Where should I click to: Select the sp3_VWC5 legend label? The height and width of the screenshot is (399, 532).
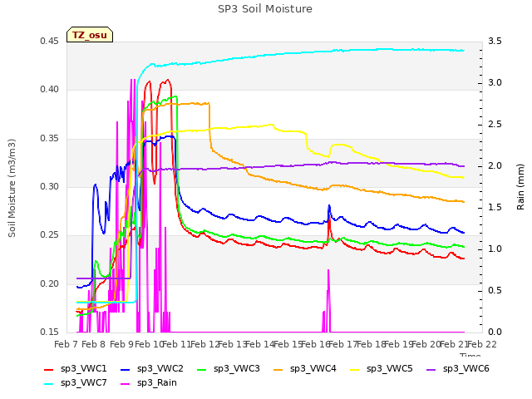(390, 369)
